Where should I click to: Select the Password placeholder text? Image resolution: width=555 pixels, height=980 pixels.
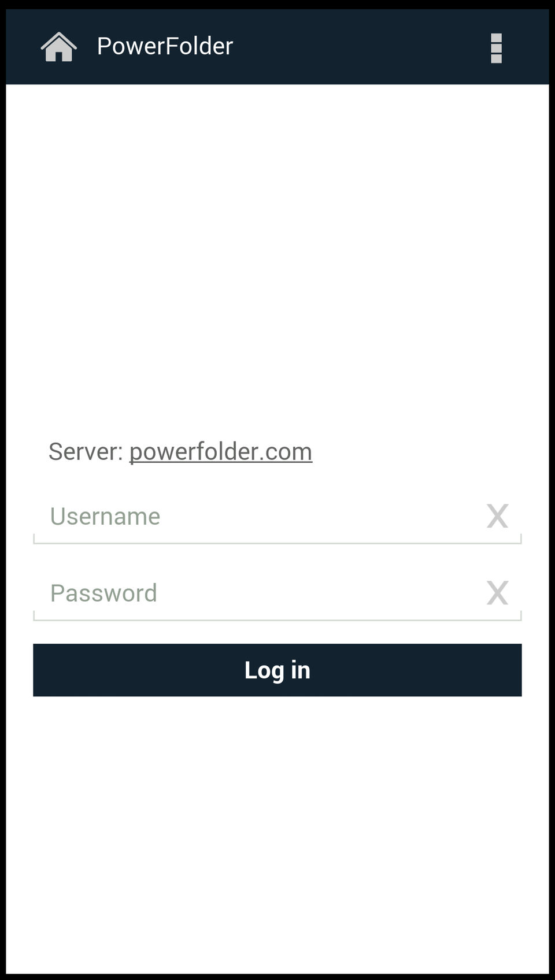click(103, 593)
